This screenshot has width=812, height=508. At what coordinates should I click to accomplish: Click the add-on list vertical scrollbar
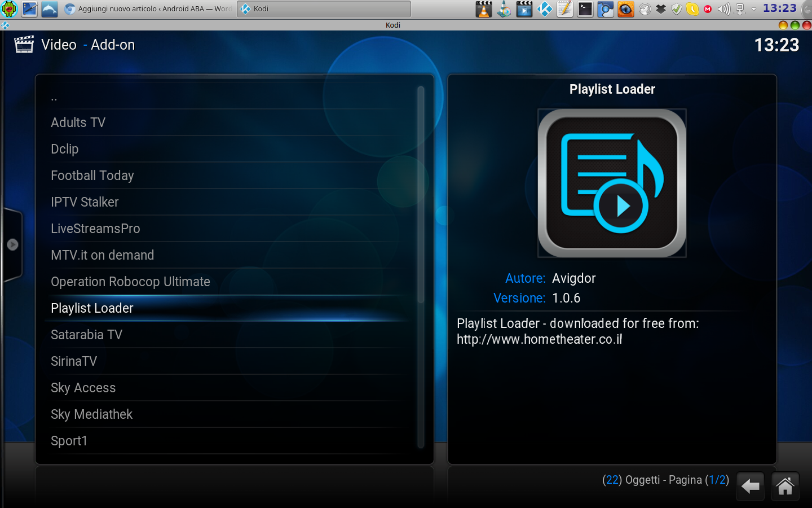pyautogui.click(x=421, y=267)
